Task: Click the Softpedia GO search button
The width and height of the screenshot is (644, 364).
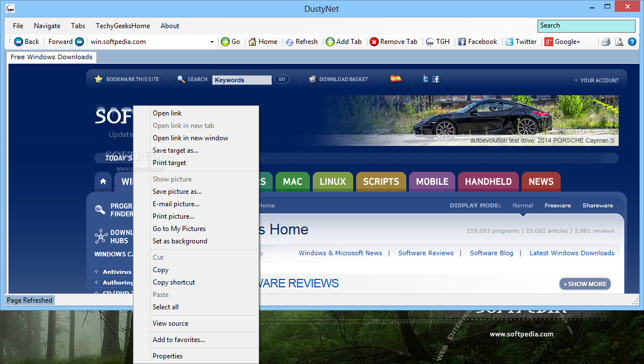Action: click(282, 79)
